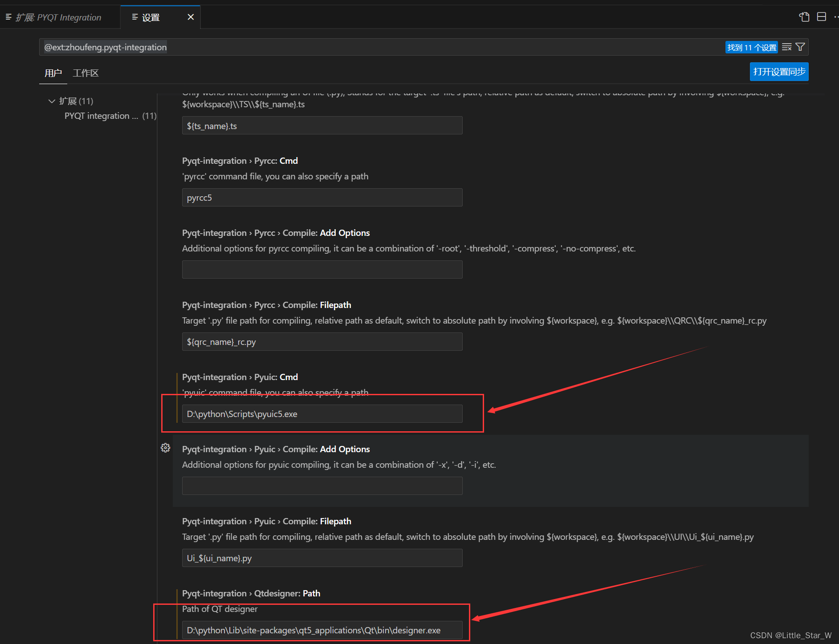Click empty Pyrcc Compile Add Options field

(x=322, y=270)
